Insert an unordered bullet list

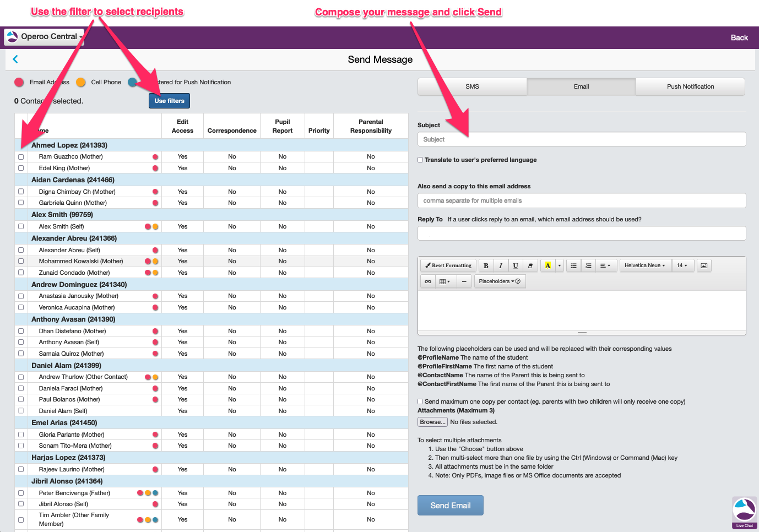click(573, 265)
